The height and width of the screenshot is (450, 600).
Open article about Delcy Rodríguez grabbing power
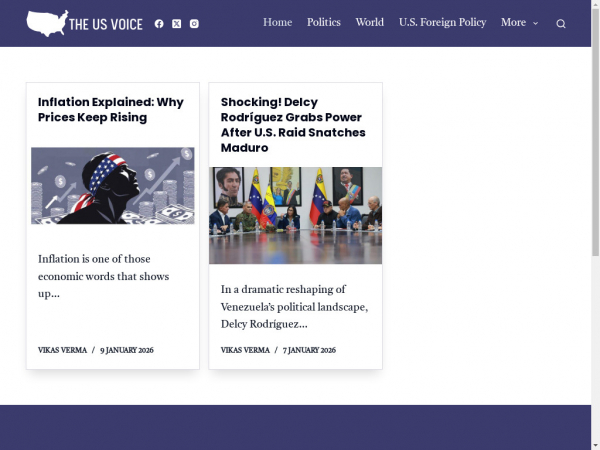click(x=293, y=125)
